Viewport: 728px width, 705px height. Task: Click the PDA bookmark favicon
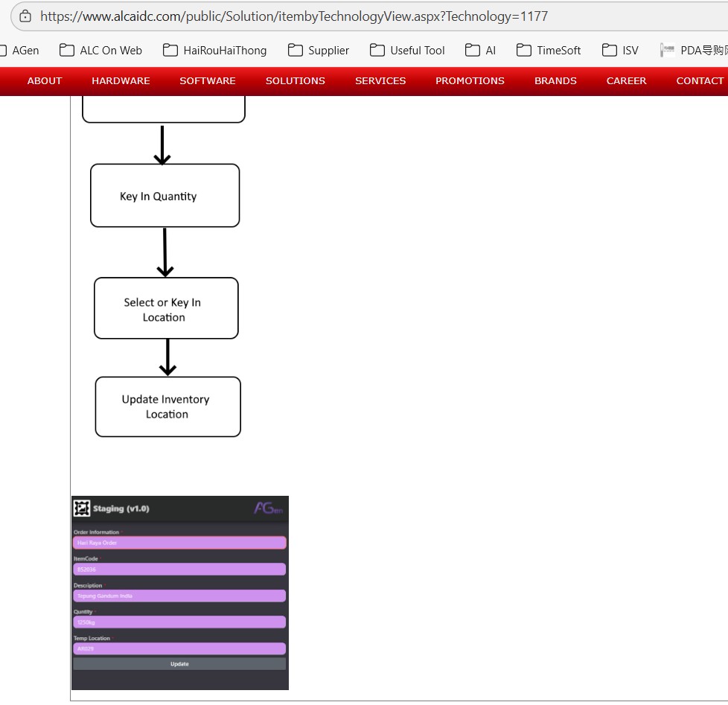pyautogui.click(x=668, y=51)
